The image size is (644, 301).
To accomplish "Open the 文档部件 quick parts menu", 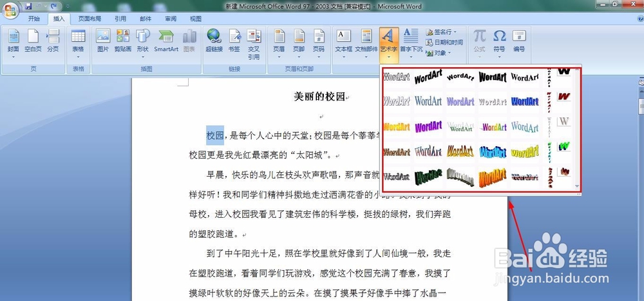I will pos(366,43).
